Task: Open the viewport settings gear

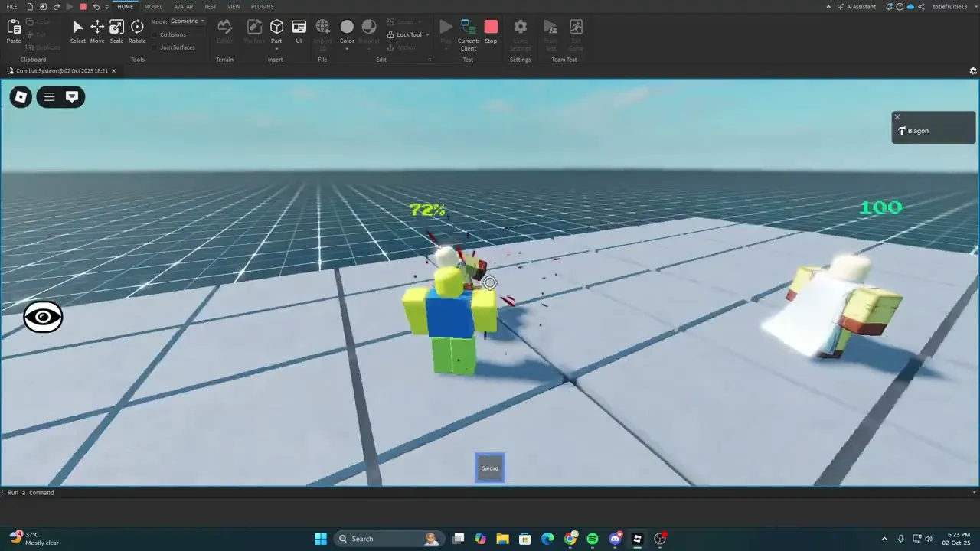Action: click(973, 71)
